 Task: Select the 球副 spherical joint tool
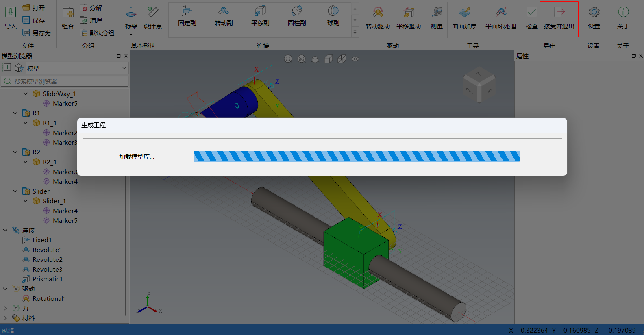point(333,16)
